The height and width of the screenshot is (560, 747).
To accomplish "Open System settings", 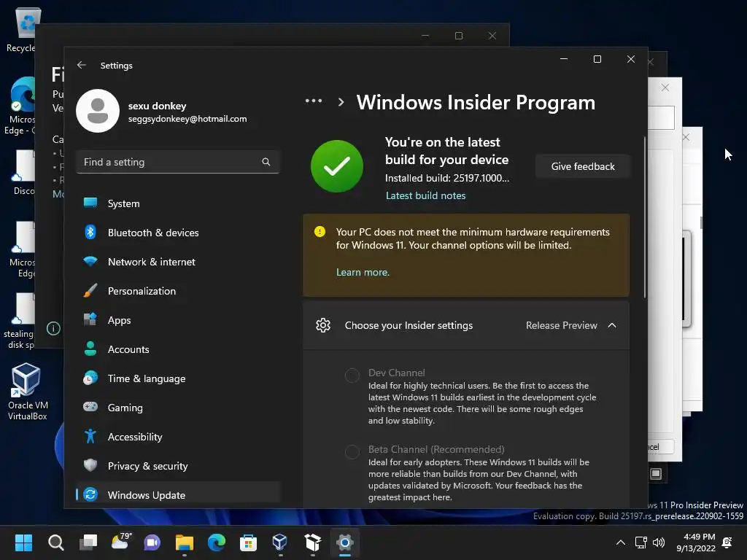I will click(177, 203).
